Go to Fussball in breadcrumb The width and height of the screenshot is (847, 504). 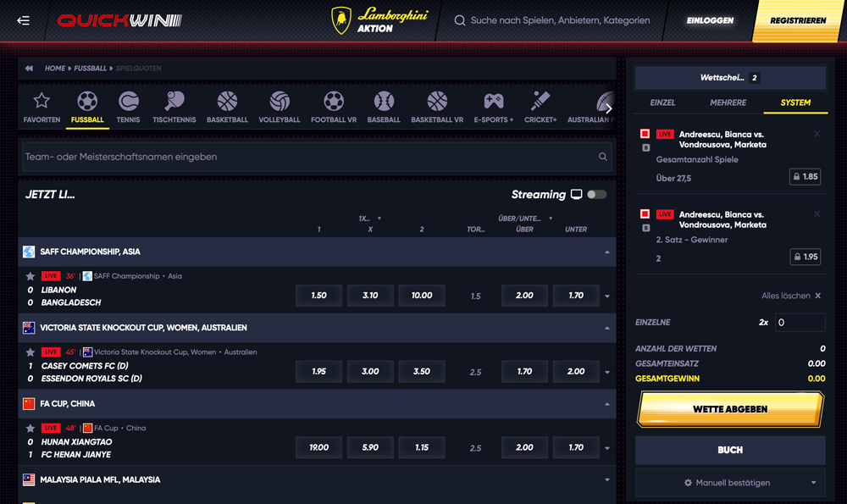pos(90,68)
